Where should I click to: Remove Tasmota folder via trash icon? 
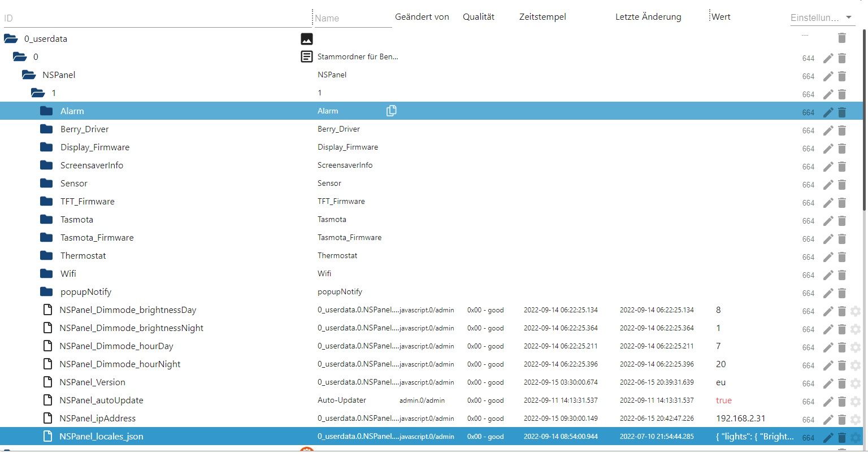842,221
